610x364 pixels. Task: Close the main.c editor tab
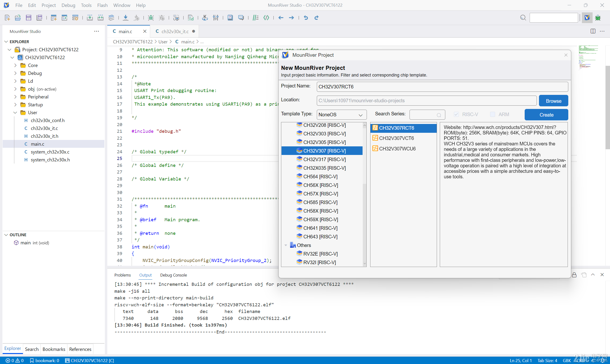[x=145, y=31]
